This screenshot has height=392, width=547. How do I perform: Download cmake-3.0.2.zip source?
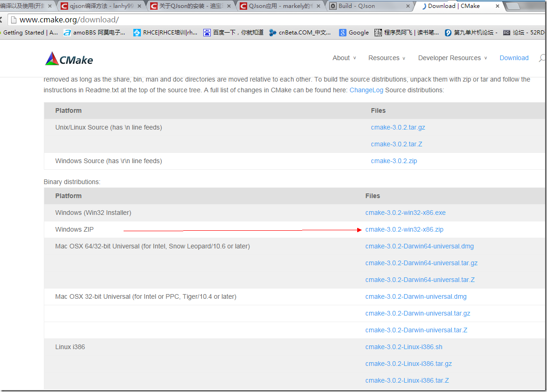tap(394, 161)
